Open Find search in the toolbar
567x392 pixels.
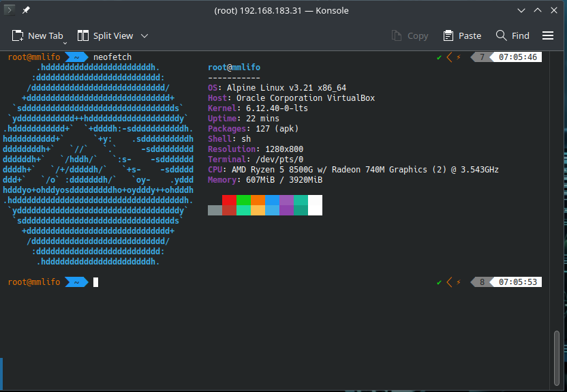[x=512, y=35]
